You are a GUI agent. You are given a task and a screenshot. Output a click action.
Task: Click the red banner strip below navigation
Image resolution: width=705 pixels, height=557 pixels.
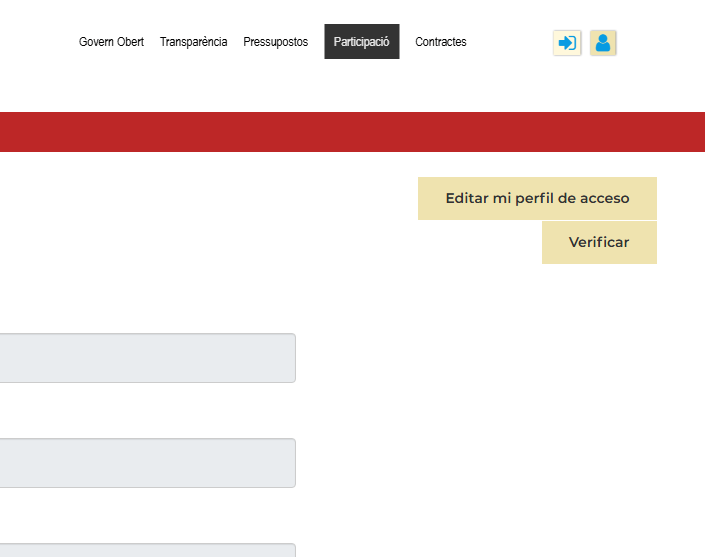pyautogui.click(x=352, y=132)
